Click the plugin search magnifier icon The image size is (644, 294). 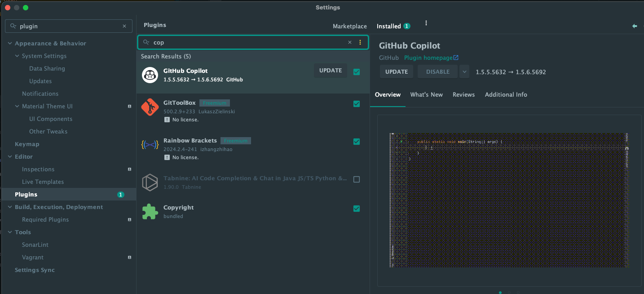point(146,42)
